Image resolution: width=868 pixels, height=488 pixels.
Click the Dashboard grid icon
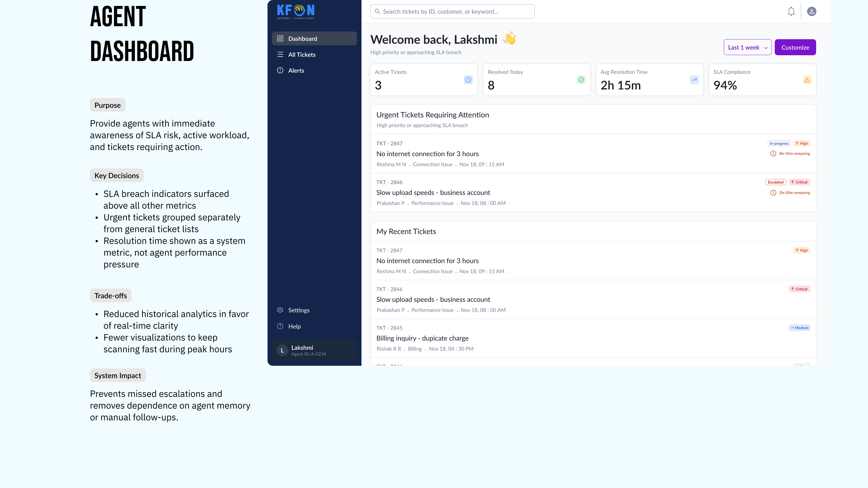[280, 38]
